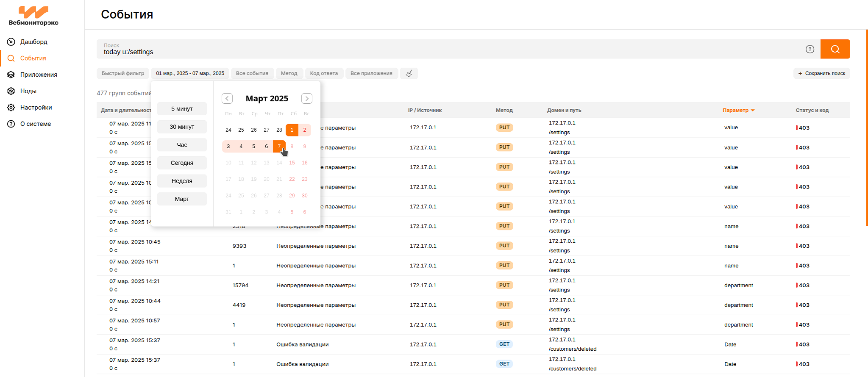Open the search help question-mark icon

[810, 49]
